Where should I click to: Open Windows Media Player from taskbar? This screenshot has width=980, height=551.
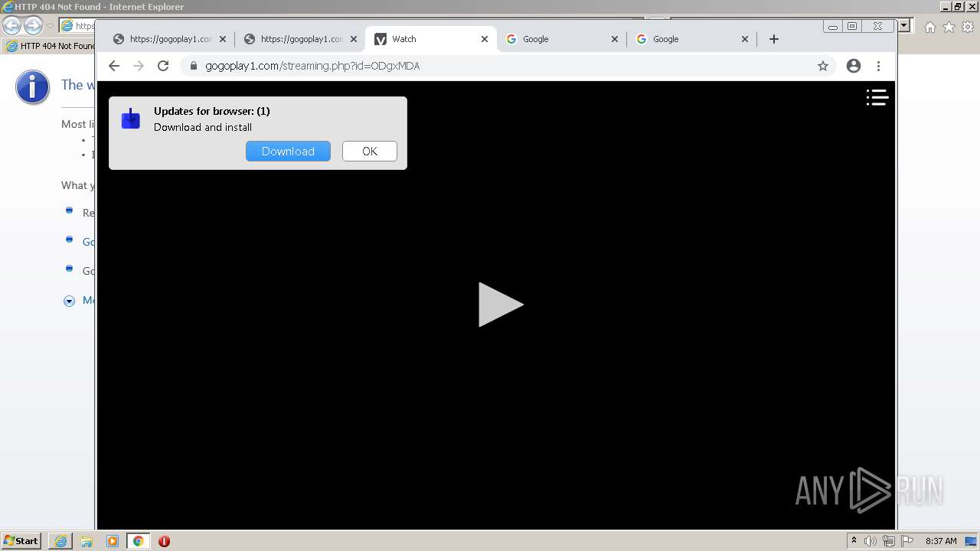pyautogui.click(x=113, y=541)
